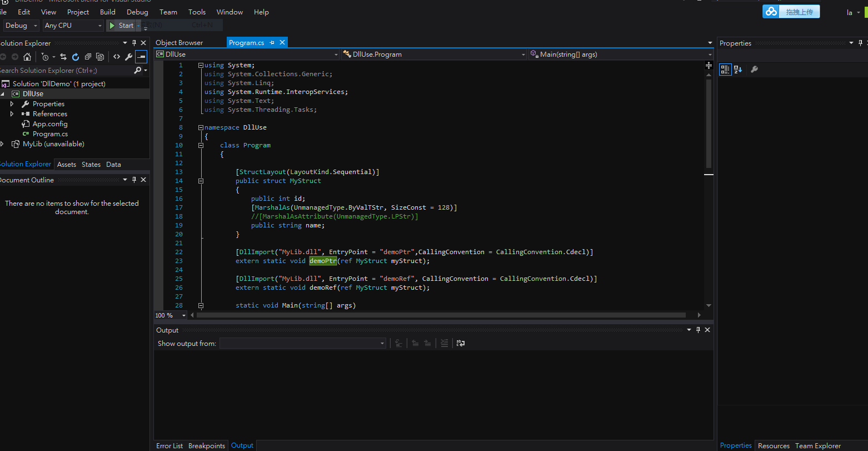Image resolution: width=868 pixels, height=451 pixels.
Task: Click blue cloud upload button
Action: (x=791, y=12)
